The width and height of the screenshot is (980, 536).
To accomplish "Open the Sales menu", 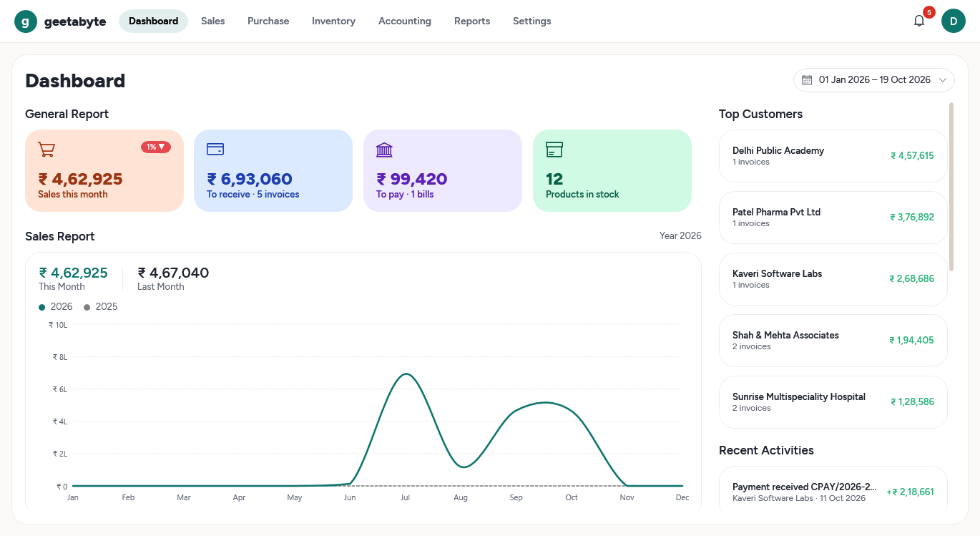I will pyautogui.click(x=213, y=21).
